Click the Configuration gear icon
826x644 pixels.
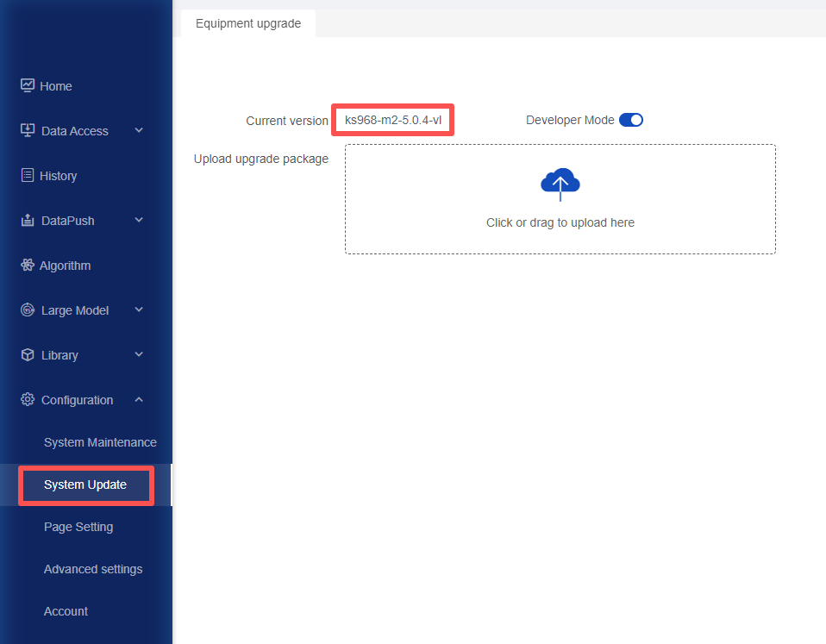(x=28, y=400)
